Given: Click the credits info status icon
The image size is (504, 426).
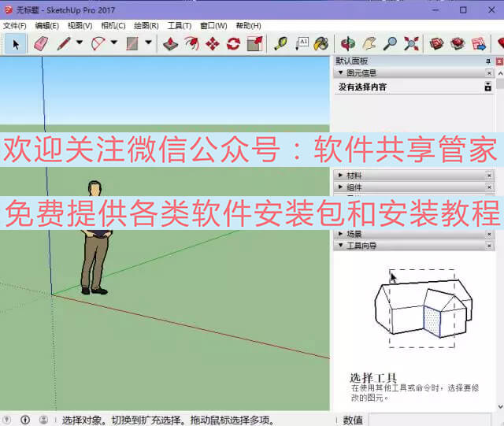Looking at the screenshot, I should point(25,420).
